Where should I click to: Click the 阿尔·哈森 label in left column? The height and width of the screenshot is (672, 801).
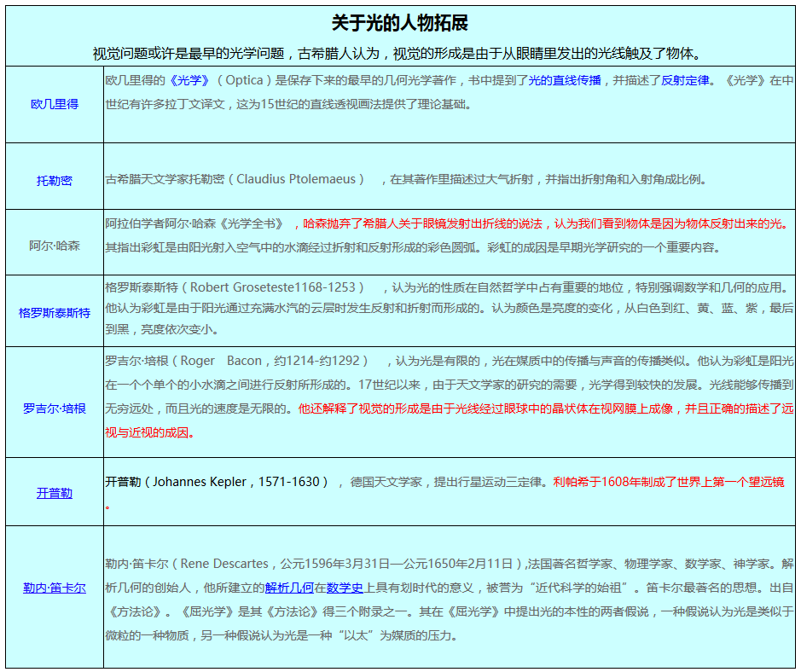pos(55,246)
